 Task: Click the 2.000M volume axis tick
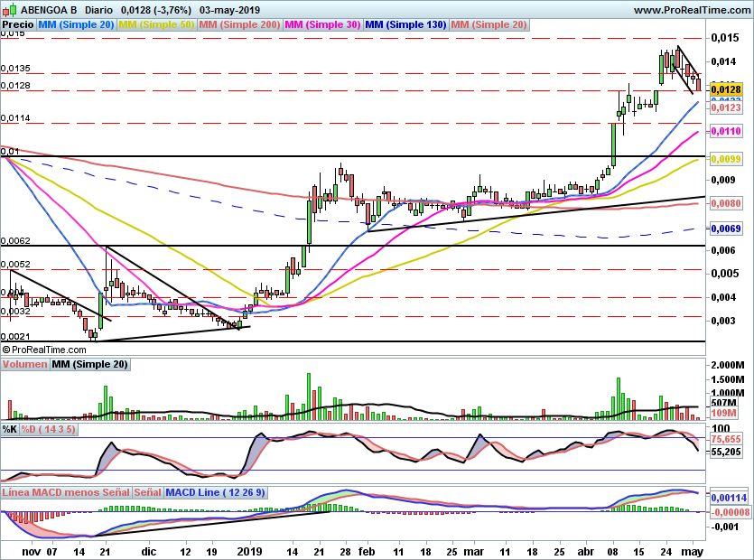point(728,365)
